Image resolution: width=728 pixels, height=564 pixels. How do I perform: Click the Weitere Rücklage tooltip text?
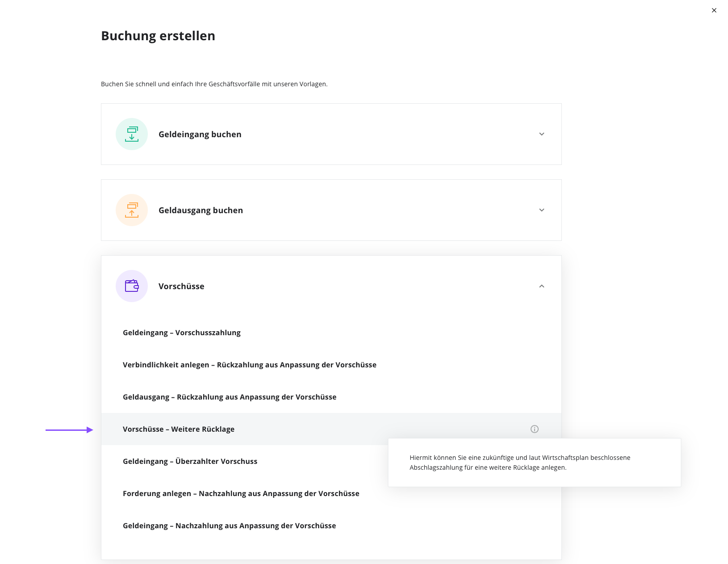pos(520,463)
